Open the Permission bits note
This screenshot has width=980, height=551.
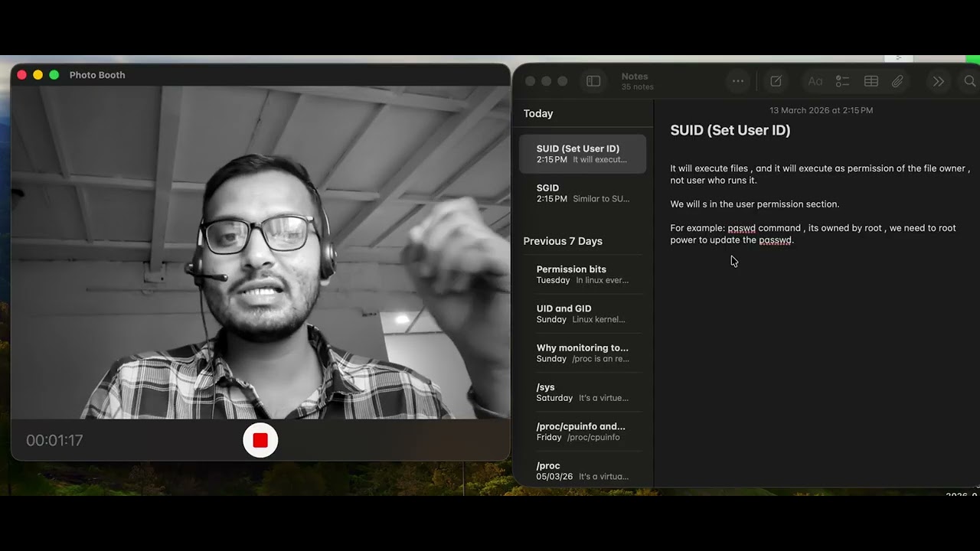click(x=583, y=275)
